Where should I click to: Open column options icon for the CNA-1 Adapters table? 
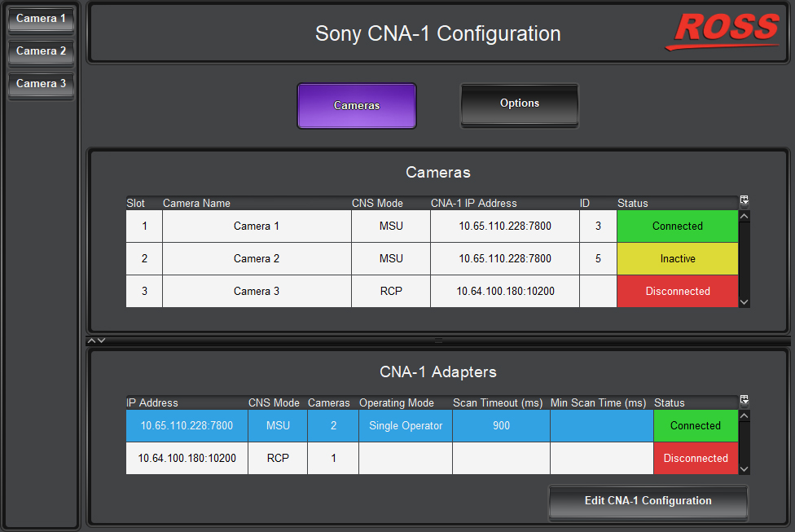coord(744,401)
